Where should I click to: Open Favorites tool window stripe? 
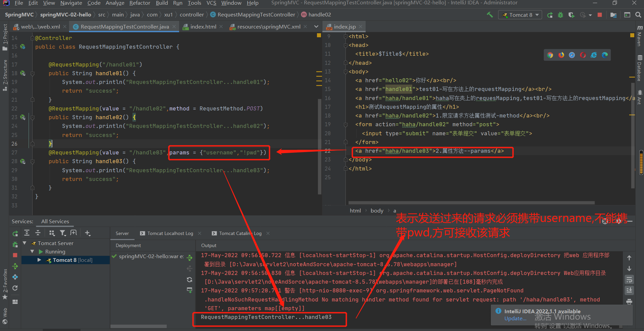click(x=5, y=284)
